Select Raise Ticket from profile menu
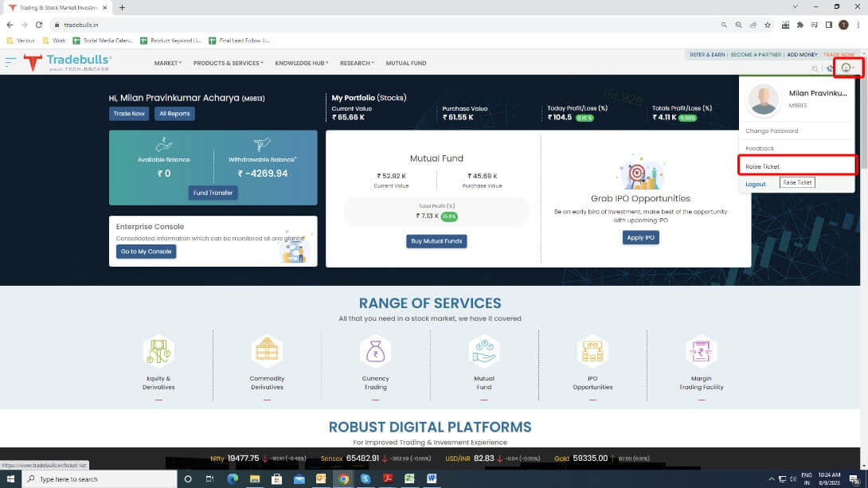 click(x=763, y=166)
